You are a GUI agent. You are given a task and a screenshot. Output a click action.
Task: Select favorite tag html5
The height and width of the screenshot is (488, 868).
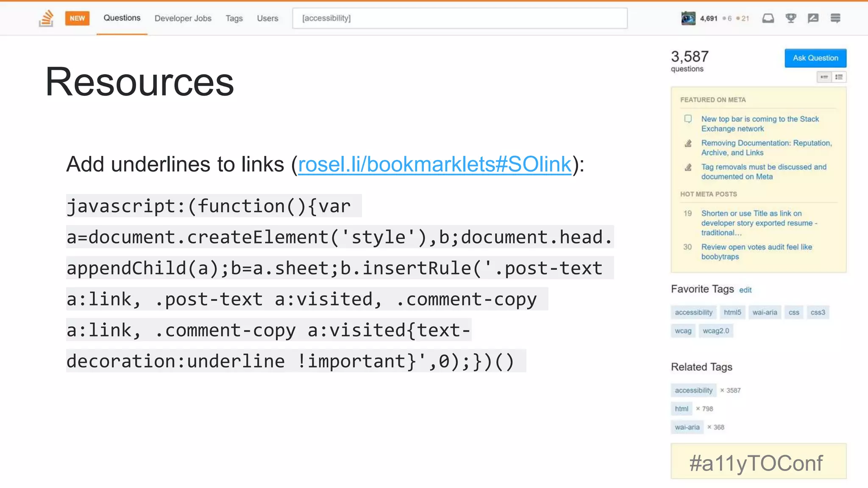[x=732, y=313]
